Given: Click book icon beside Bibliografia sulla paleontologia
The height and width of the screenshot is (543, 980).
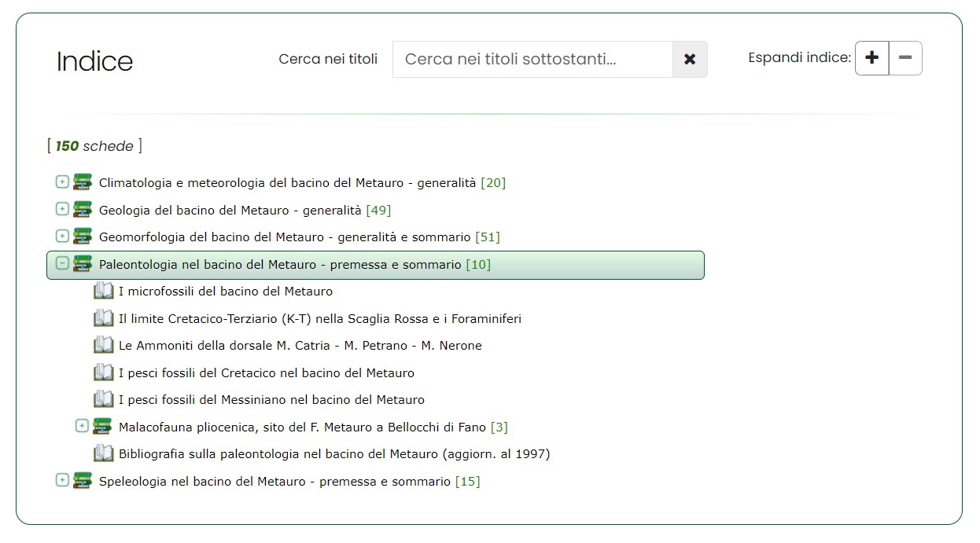Looking at the screenshot, I should point(104,454).
